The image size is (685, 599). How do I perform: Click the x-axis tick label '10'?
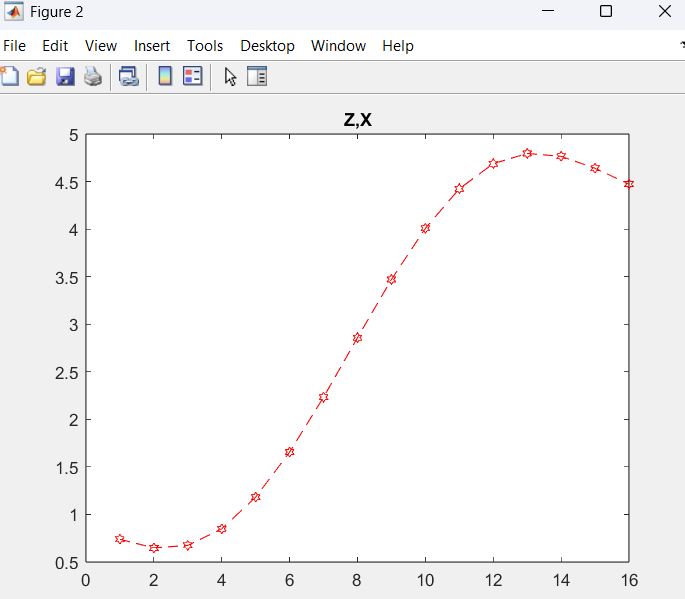(x=425, y=580)
